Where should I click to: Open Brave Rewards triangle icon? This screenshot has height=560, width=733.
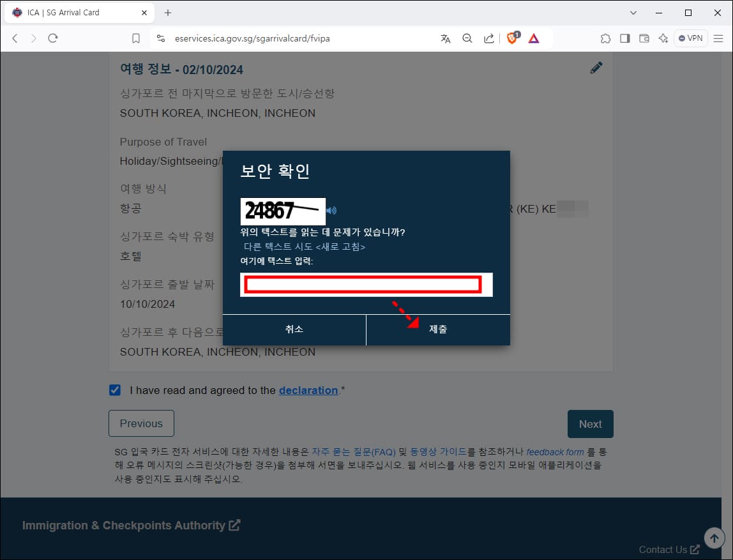click(x=534, y=38)
